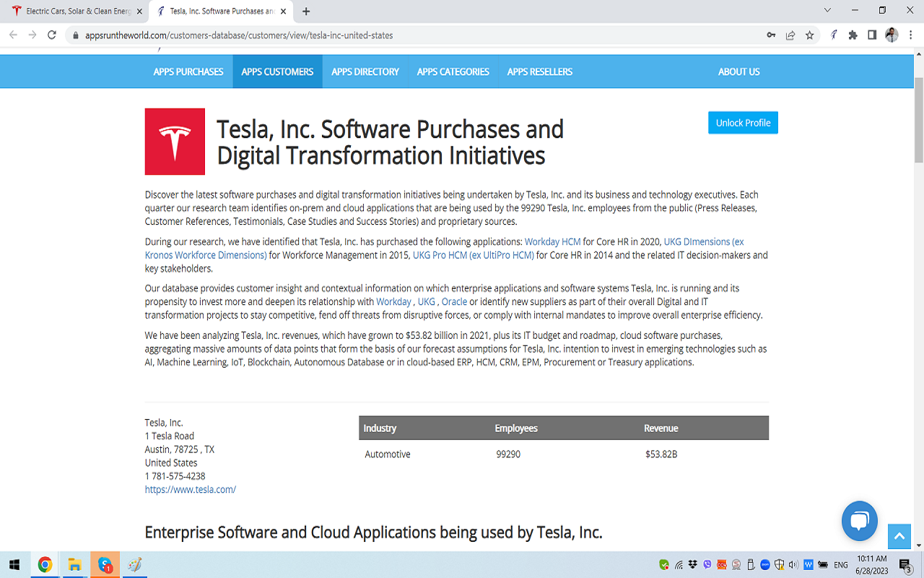Open the Chrome profile avatar
924x578 pixels.
[892, 35]
